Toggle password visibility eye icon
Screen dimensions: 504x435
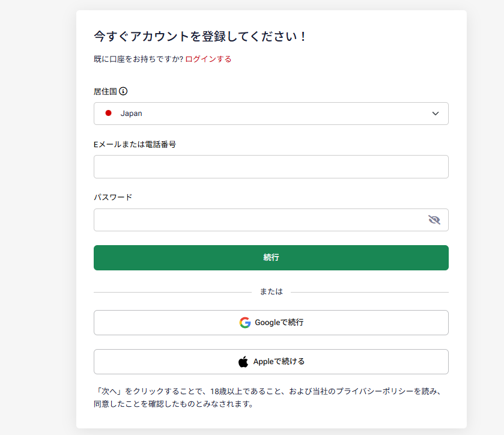434,220
